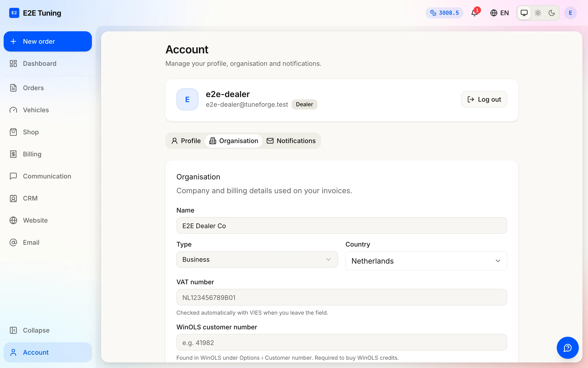Switch to system theme mode

524,13
